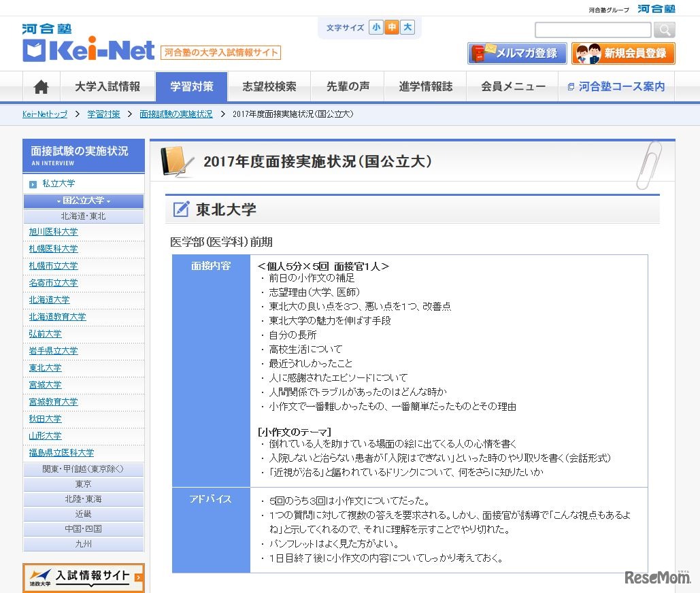Open the 私立大学 sidebar link
The width and height of the screenshot is (700, 593).
[x=59, y=184]
